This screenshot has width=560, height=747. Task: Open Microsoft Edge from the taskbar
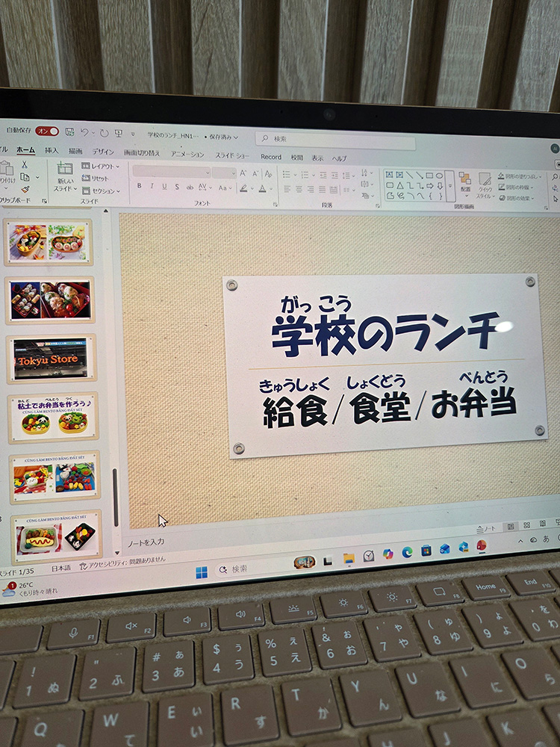click(x=407, y=552)
